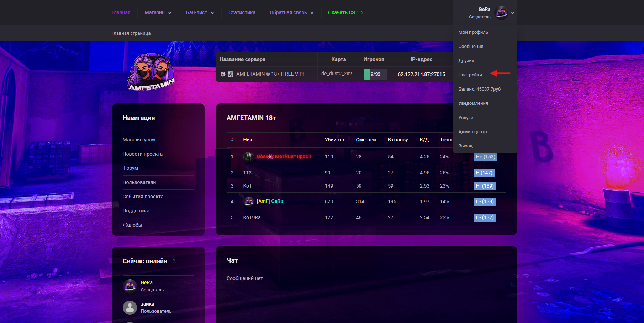This screenshot has height=323, width=644.
Task: Click player name KoT in stats table
Action: click(247, 186)
